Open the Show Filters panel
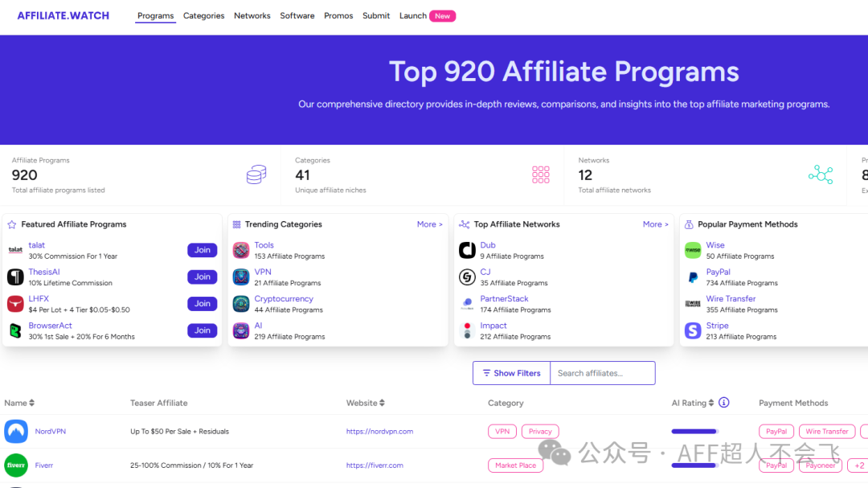The image size is (868, 488). 511,373
